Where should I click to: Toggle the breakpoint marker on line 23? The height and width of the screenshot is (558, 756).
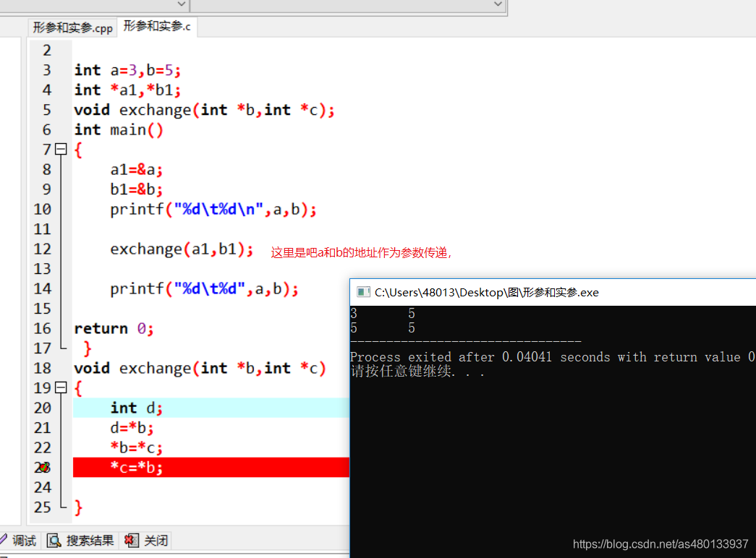pos(43,468)
